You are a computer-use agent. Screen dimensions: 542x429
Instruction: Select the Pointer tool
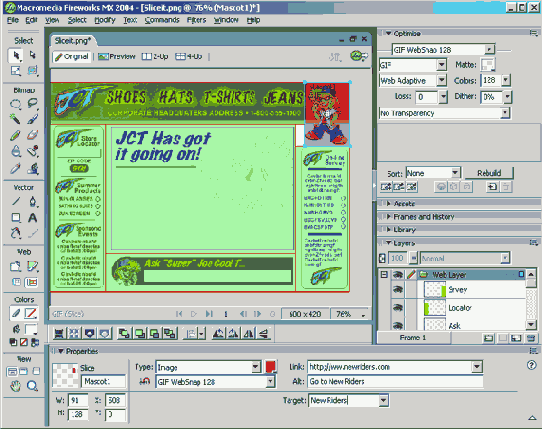16,55
